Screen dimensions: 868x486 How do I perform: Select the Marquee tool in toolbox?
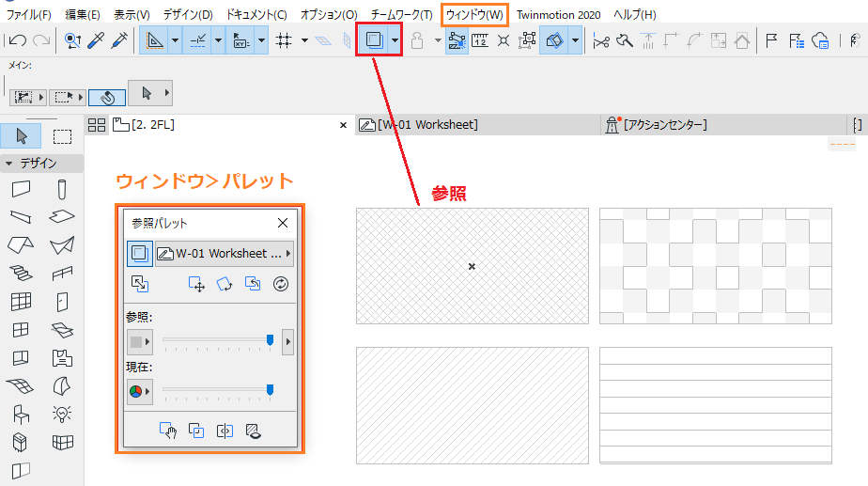(x=62, y=136)
